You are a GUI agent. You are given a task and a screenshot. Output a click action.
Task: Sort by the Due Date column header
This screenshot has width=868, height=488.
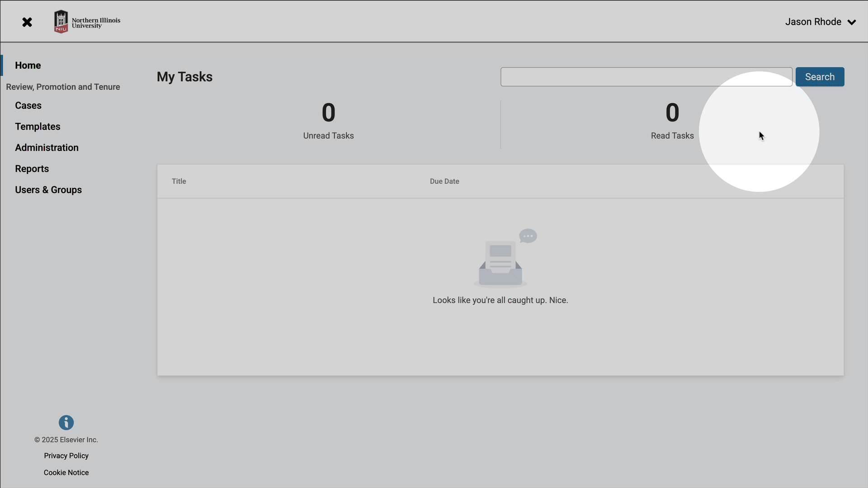point(444,181)
